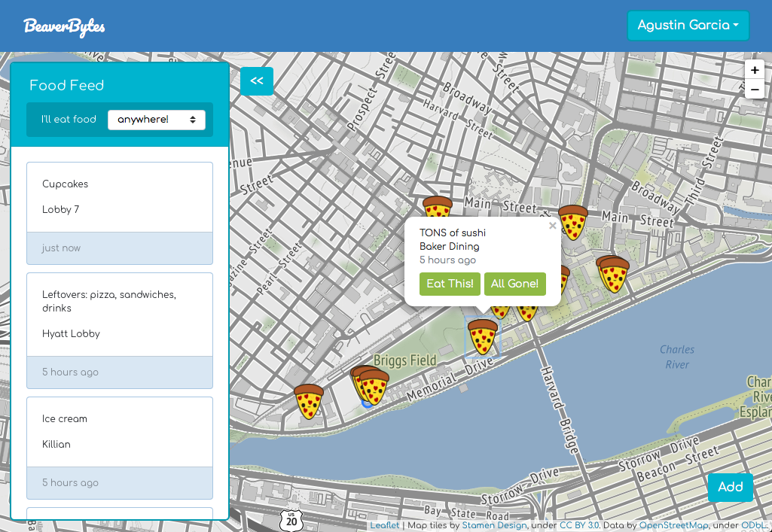The width and height of the screenshot is (772, 532).
Task: Zoom out the map with minus button
Action: tap(754, 89)
